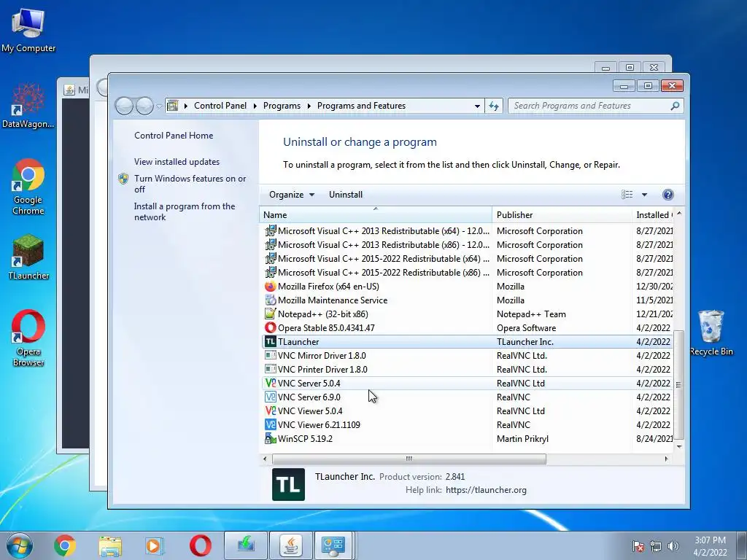Viewport: 747px width, 560px height.
Task: Expand the arrow after Programs breadcrumb
Action: (309, 106)
